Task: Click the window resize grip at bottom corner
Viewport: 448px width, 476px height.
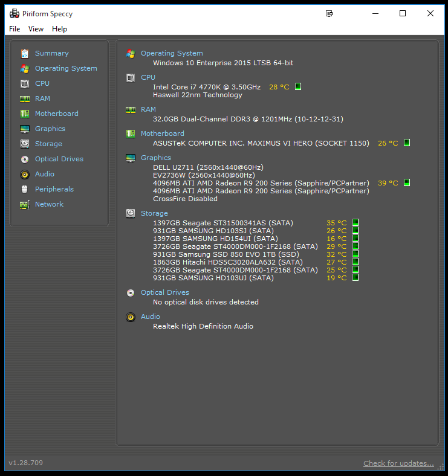Action: click(x=440, y=467)
